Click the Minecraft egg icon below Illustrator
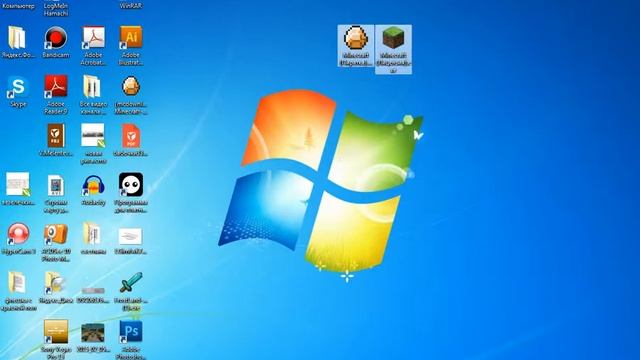This screenshot has height=360, width=640. coord(131,87)
